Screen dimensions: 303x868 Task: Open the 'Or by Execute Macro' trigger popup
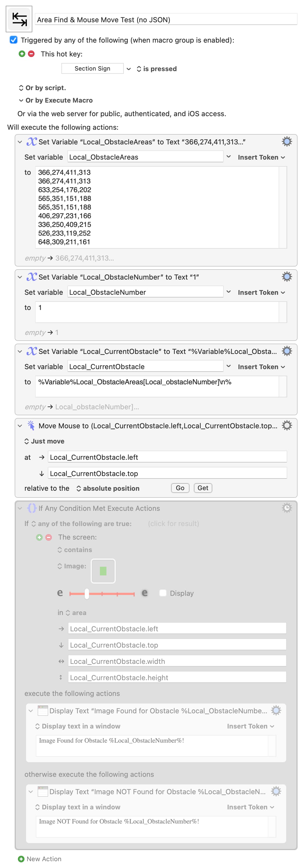[x=56, y=100]
